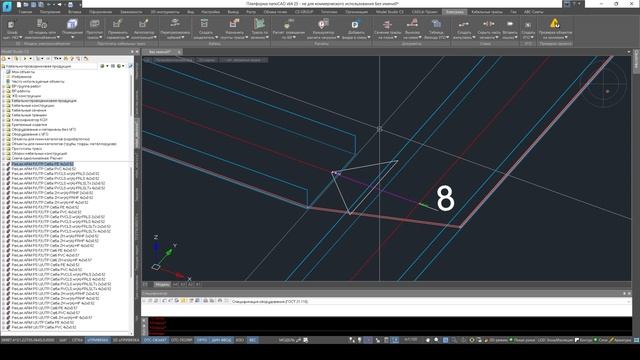Click the first icon in Спецификация panel toolbar
Image resolution: width=640 pixels, height=360 pixels.
[x=145, y=301]
